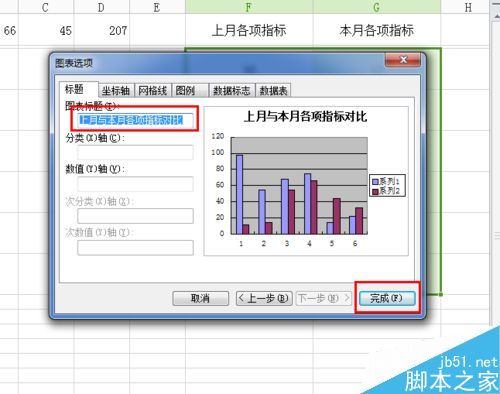Close the 图表选项 dialog

coord(403,60)
